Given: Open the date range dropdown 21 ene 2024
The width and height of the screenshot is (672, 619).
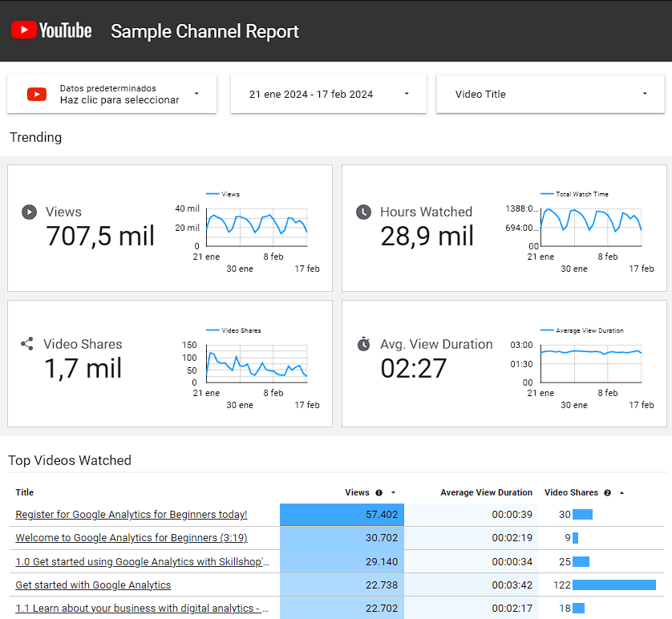Looking at the screenshot, I should coord(329,95).
